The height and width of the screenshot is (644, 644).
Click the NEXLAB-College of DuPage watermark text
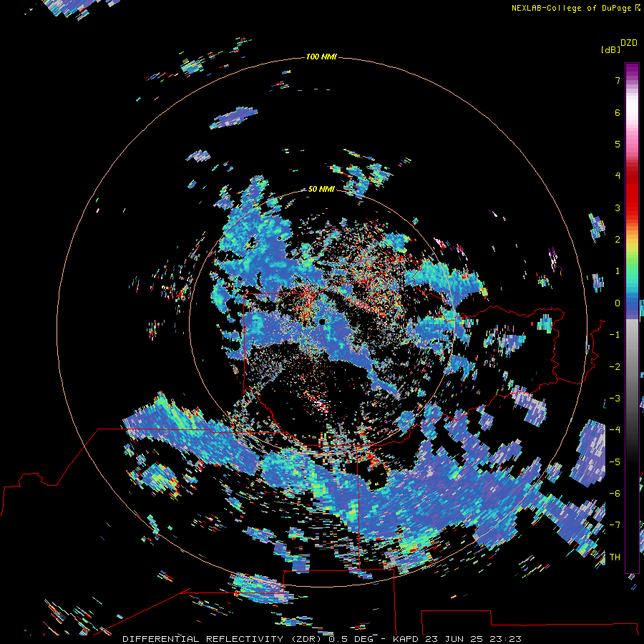[x=575, y=8]
